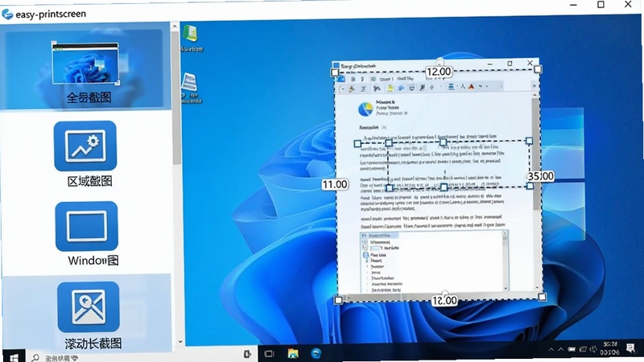Open File Explorer from the taskbar
Viewport: 644px width, 362px height.
293,353
